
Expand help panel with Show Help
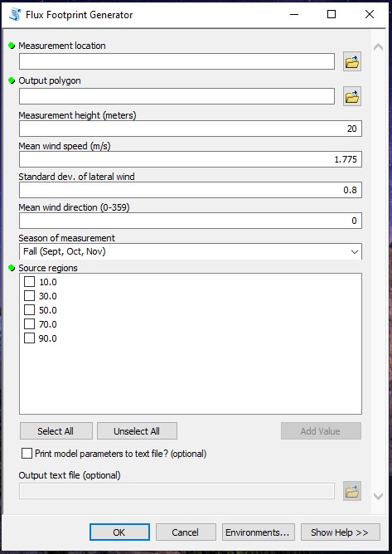point(340,532)
